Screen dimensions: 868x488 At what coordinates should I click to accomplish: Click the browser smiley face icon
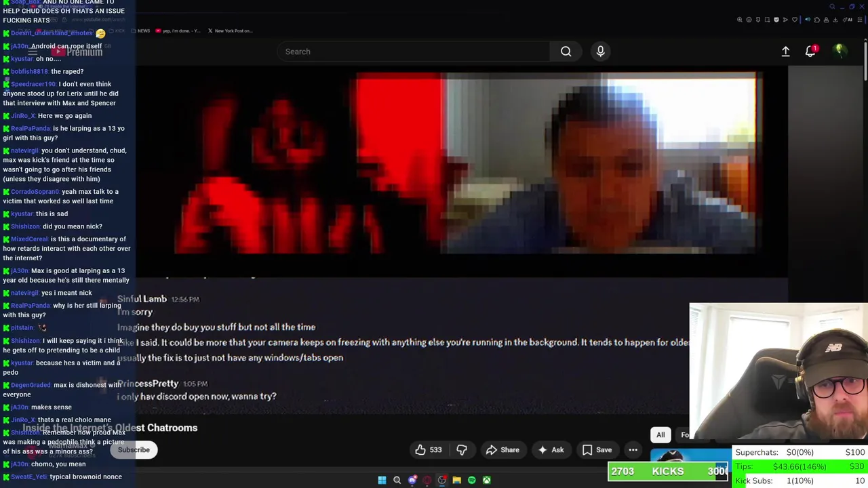[749, 20]
